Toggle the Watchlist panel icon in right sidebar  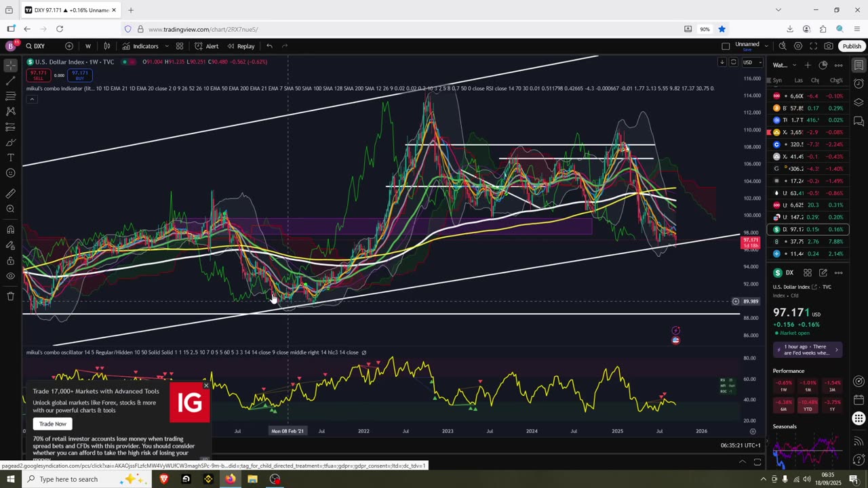[859, 66]
